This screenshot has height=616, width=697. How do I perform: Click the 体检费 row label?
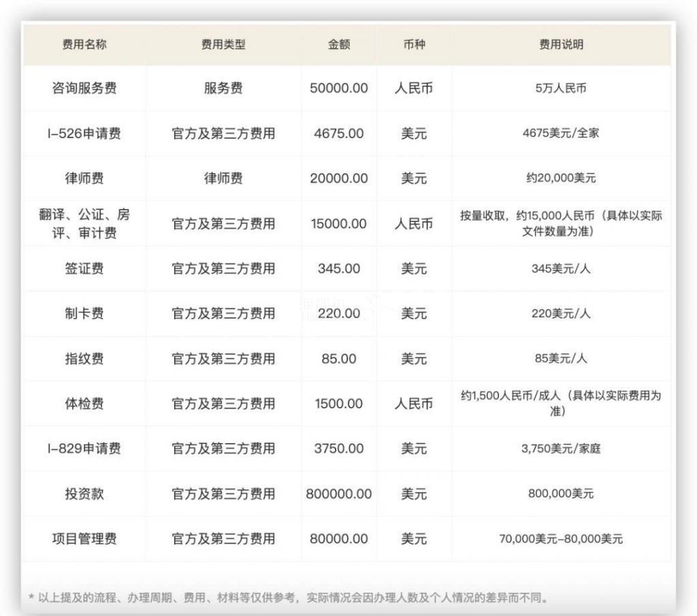click(x=83, y=403)
